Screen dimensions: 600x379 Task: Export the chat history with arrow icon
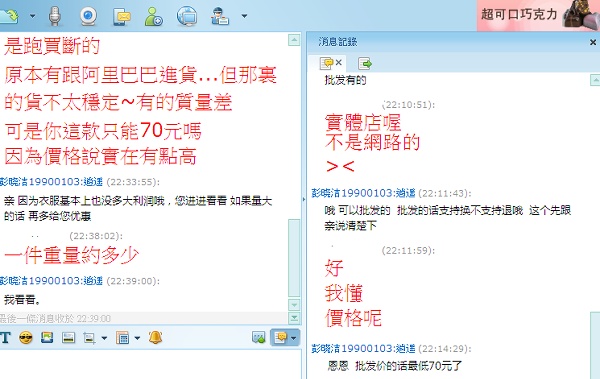365,63
